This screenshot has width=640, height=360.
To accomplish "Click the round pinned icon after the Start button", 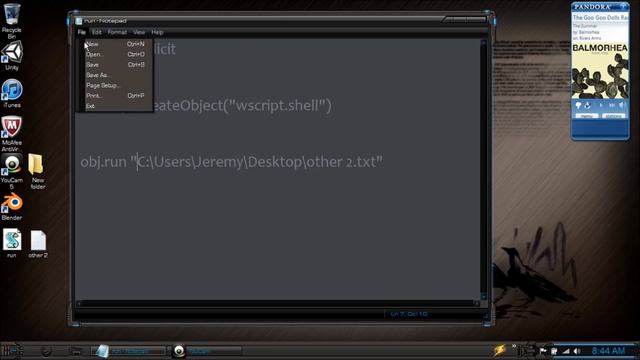I will (46, 351).
